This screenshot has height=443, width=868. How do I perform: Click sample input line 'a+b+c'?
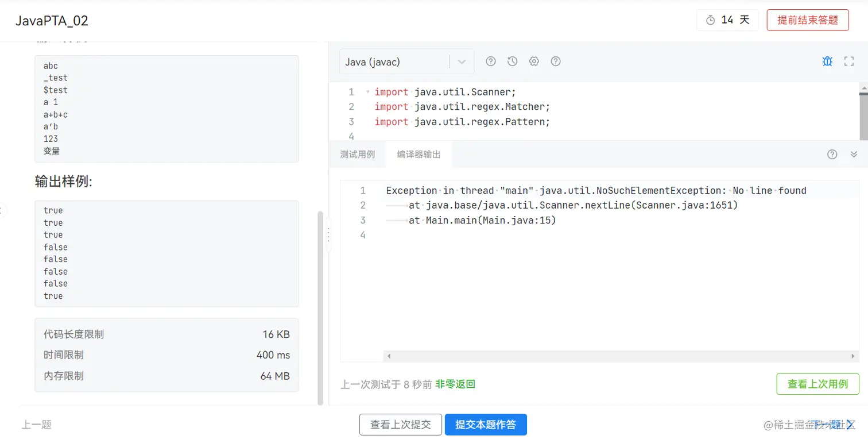(56, 114)
